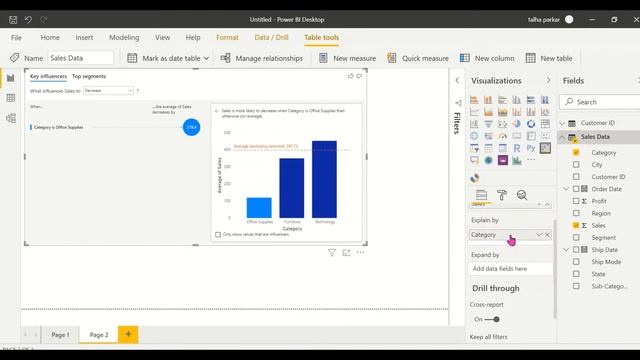Click thumbs down icon on visual
The image size is (640, 360).
pyautogui.click(x=359, y=76)
